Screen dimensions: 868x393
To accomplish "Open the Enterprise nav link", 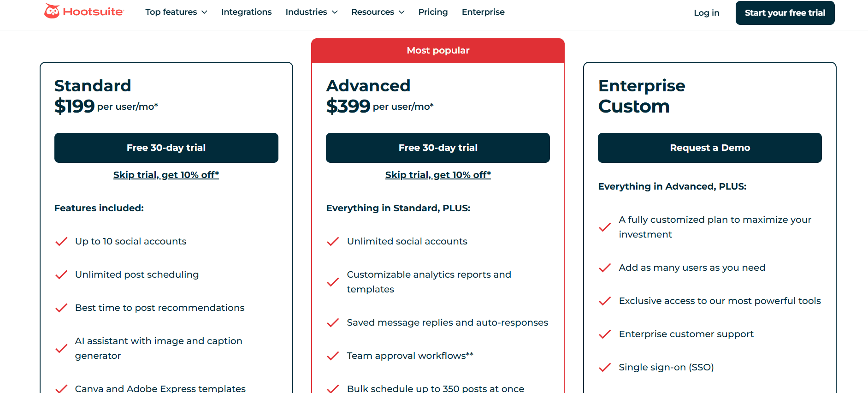I will 483,12.
